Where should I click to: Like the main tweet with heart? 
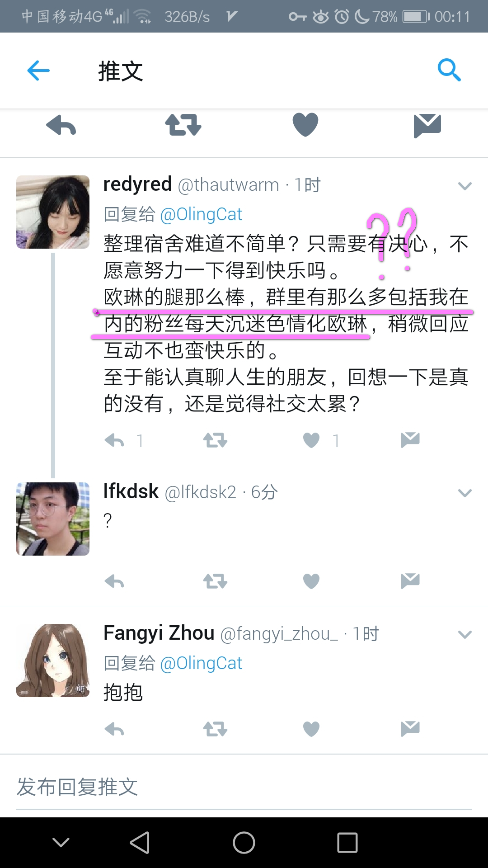[305, 125]
